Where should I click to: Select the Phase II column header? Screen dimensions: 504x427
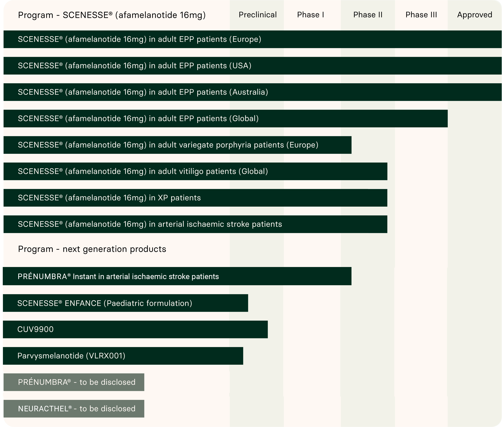click(368, 15)
